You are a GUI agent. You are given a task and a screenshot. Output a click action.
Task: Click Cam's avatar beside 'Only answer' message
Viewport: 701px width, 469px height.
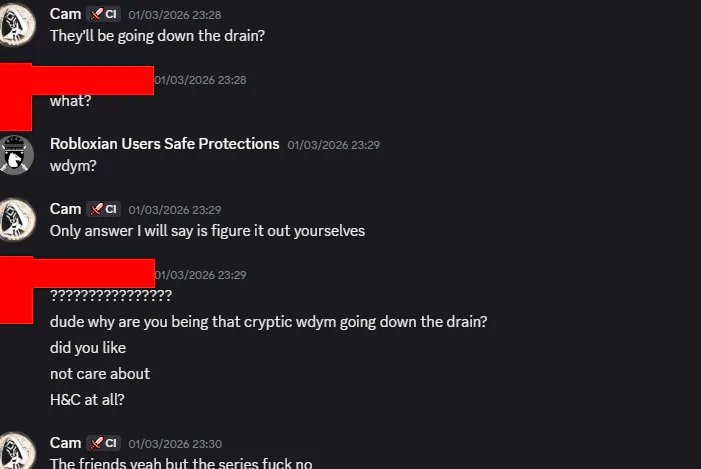[x=17, y=219]
